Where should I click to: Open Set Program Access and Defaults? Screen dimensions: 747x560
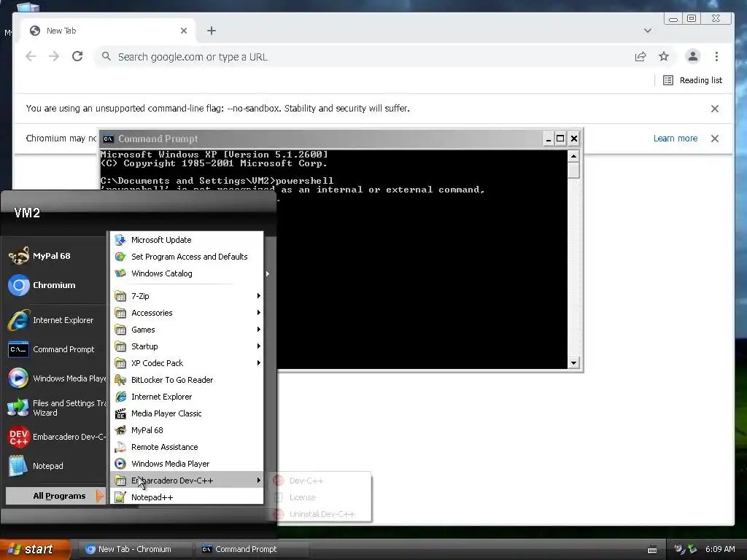click(187, 257)
